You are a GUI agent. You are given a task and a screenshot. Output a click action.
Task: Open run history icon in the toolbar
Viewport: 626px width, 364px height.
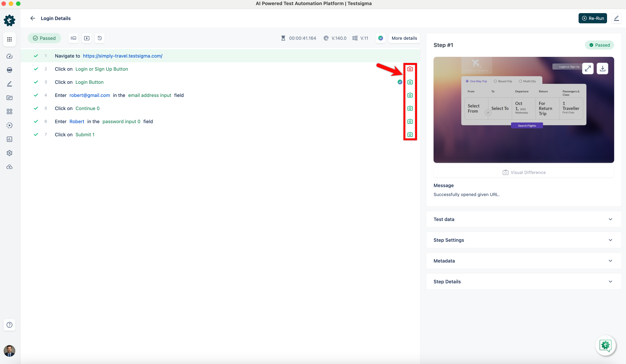(x=100, y=38)
